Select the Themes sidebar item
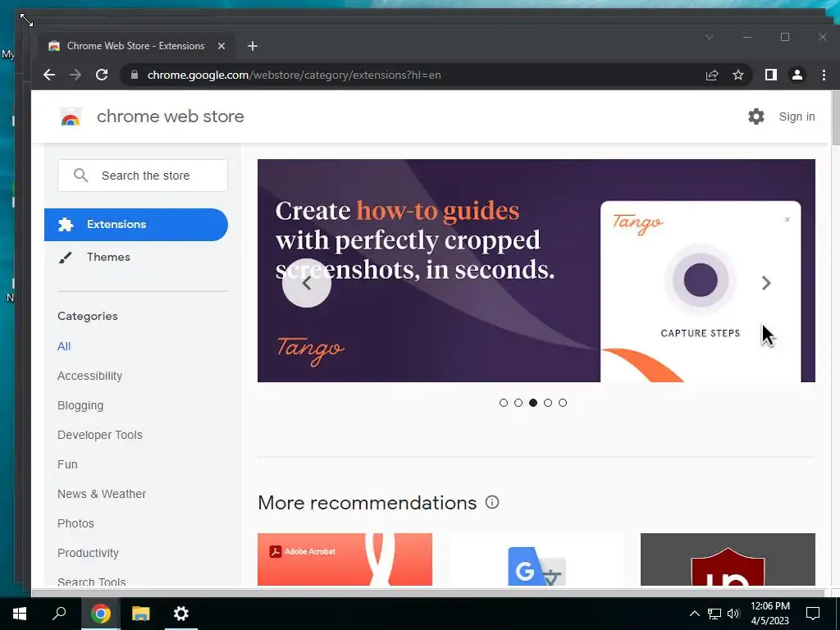840x630 pixels. [x=136, y=257]
